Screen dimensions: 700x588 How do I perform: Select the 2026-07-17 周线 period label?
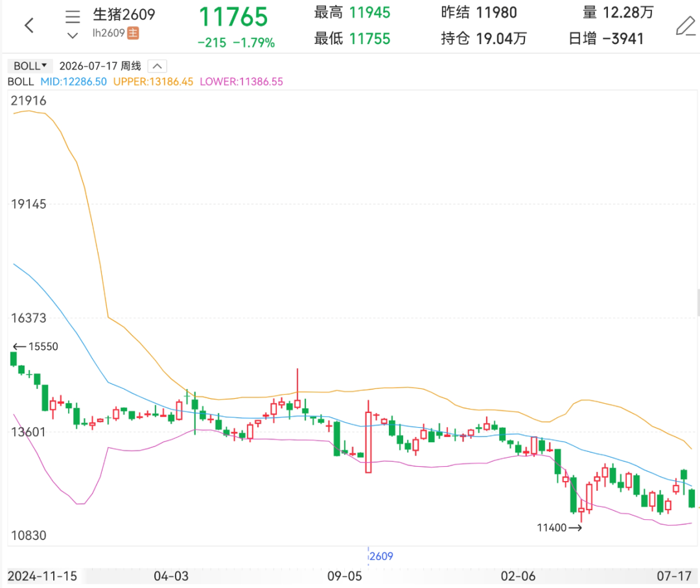coord(100,66)
